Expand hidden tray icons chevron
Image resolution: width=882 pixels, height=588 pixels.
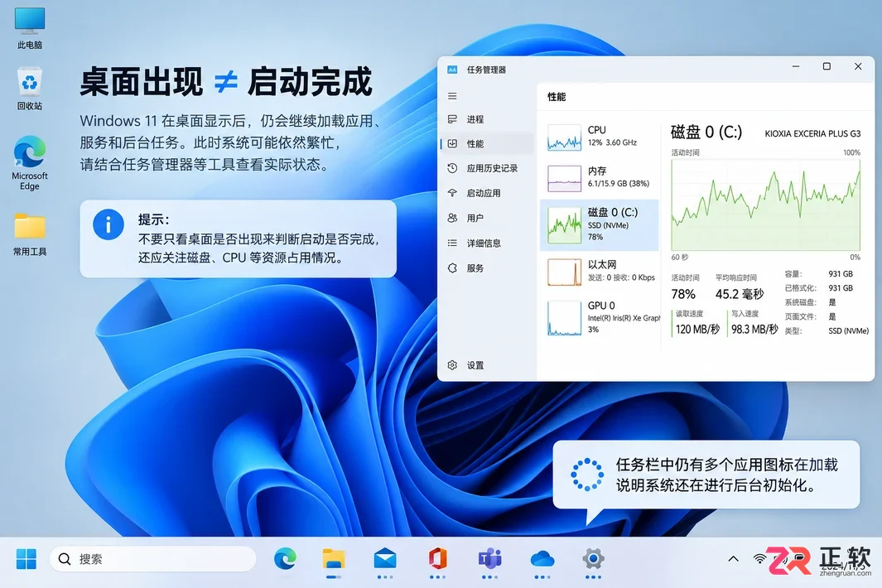(733, 559)
